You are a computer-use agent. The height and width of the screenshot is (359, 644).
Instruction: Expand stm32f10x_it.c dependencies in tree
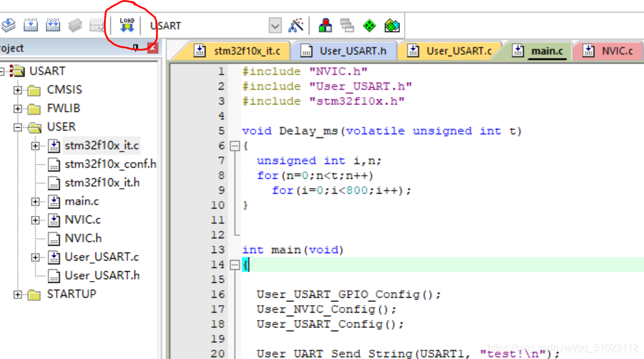coord(35,146)
